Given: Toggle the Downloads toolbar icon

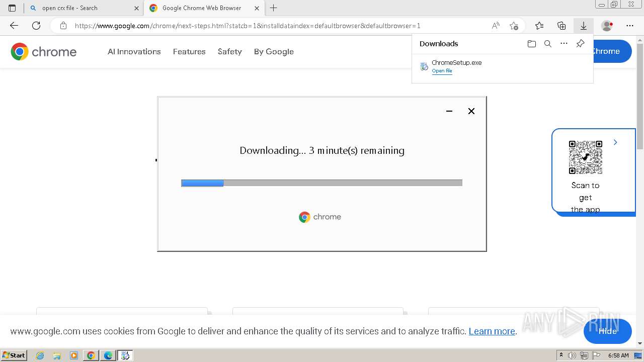Looking at the screenshot, I should [x=584, y=26].
